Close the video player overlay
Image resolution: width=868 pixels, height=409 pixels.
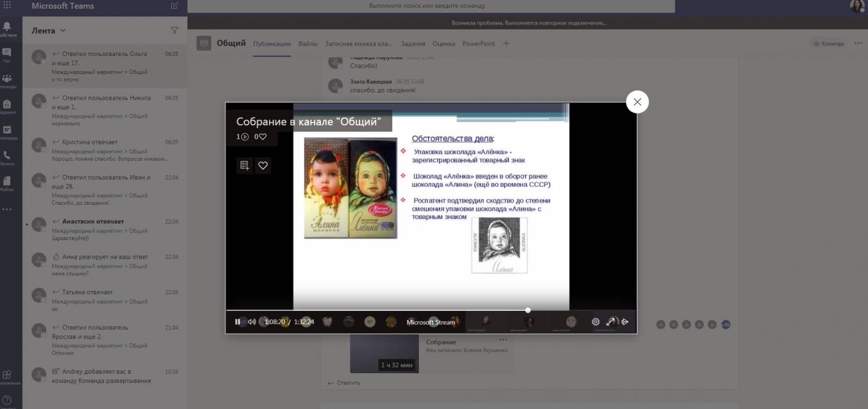coord(637,102)
